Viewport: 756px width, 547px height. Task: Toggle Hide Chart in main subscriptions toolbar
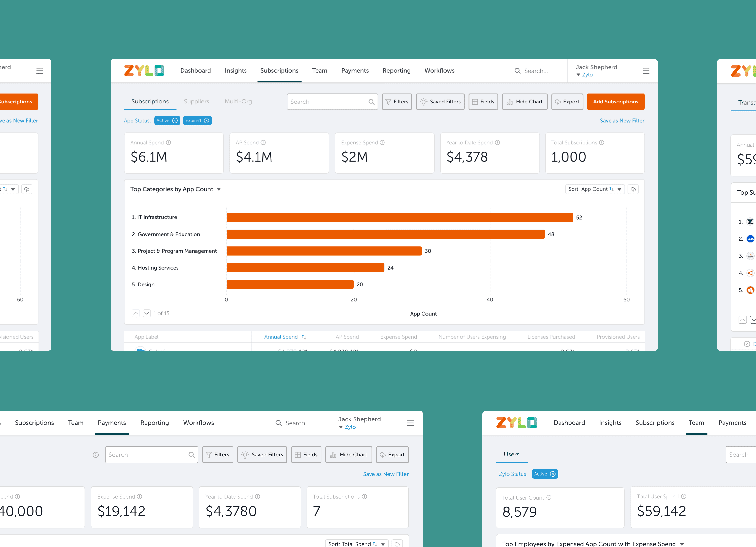coord(524,102)
